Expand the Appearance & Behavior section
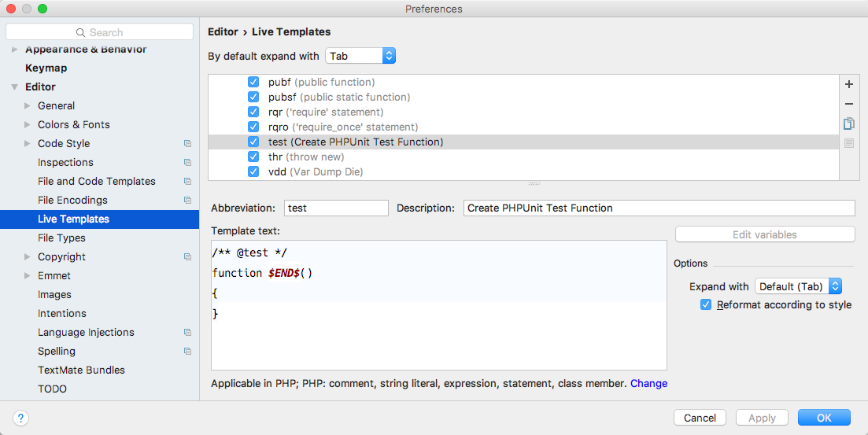The image size is (868, 435). (15, 50)
